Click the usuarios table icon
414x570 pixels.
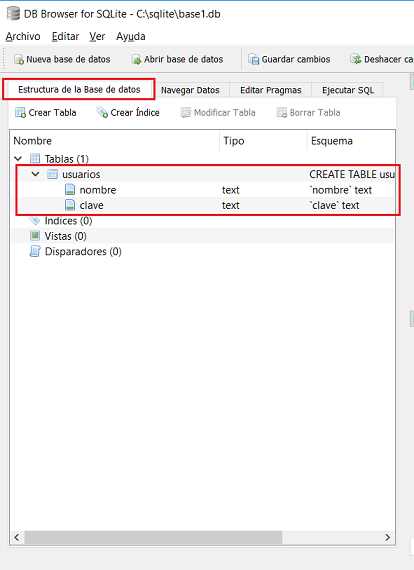[x=53, y=174]
